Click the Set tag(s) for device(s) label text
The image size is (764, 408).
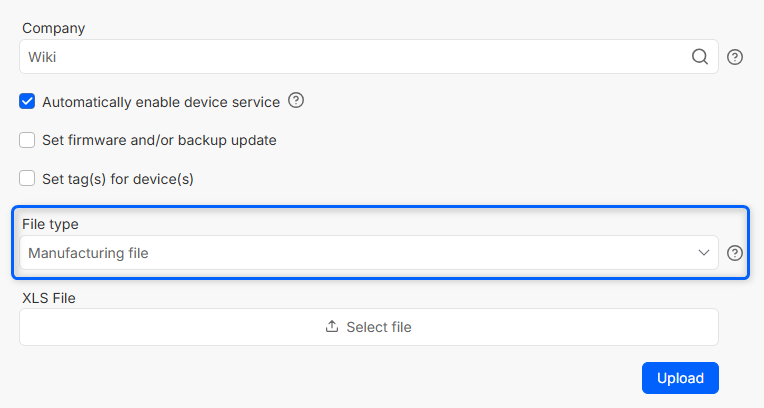pos(117,179)
